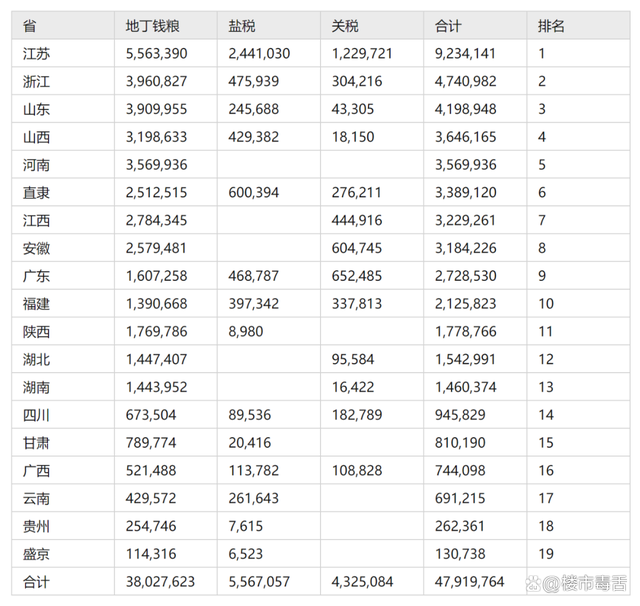Click the 5,567,057 salt tax total
This screenshot has height=606, width=640.
point(259,581)
